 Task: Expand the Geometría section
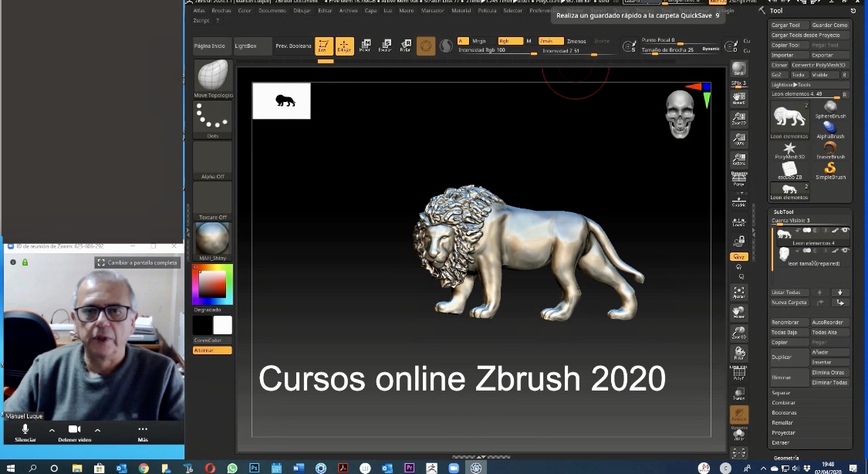tap(786, 458)
